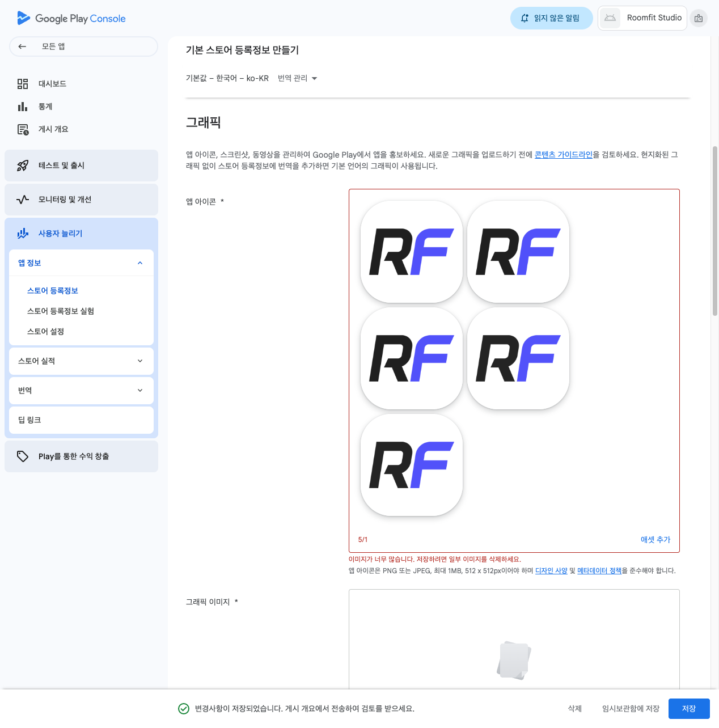Click the blue 저장 button
Screen dimensions: 719x728
coord(689,709)
